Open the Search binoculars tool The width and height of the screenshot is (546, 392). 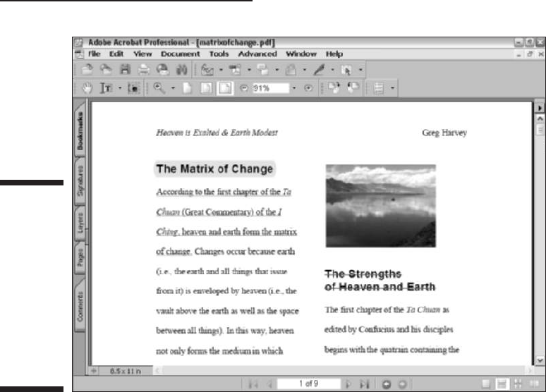coord(181,70)
